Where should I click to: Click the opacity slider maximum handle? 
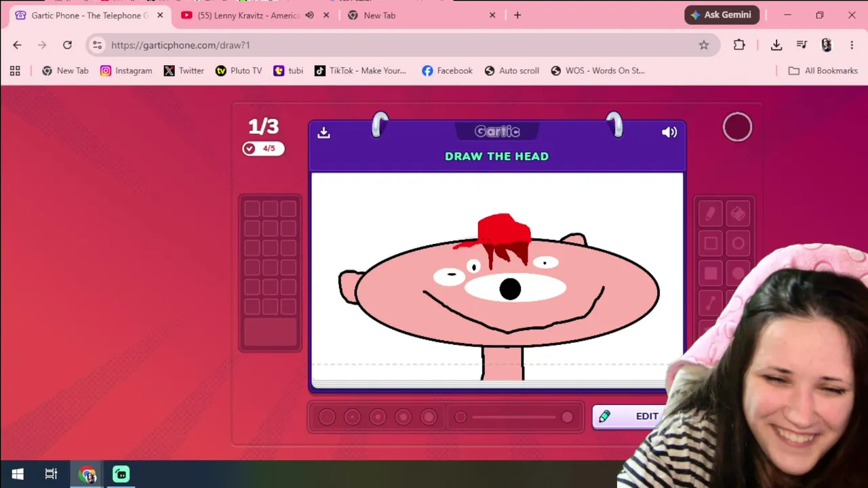[568, 418]
